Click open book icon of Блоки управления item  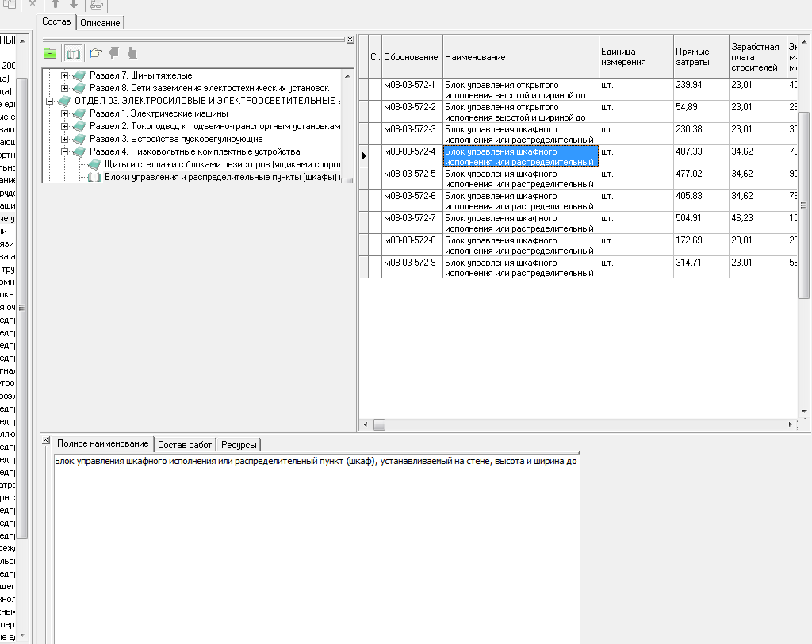tap(94, 178)
